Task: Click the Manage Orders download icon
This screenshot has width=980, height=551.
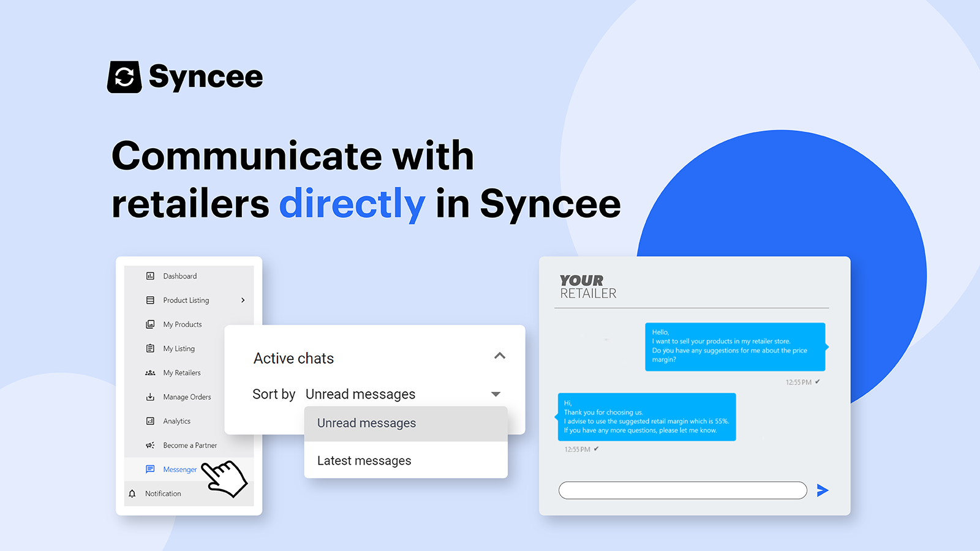Action: point(150,397)
